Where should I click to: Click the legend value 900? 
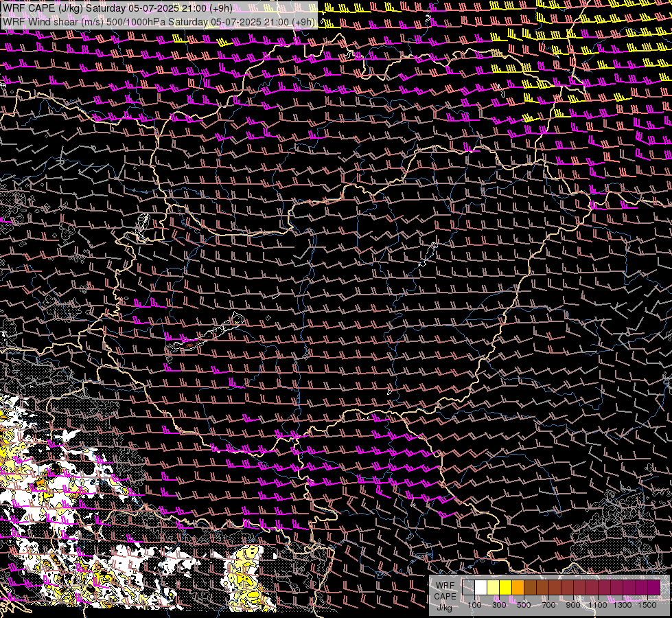[573, 605]
